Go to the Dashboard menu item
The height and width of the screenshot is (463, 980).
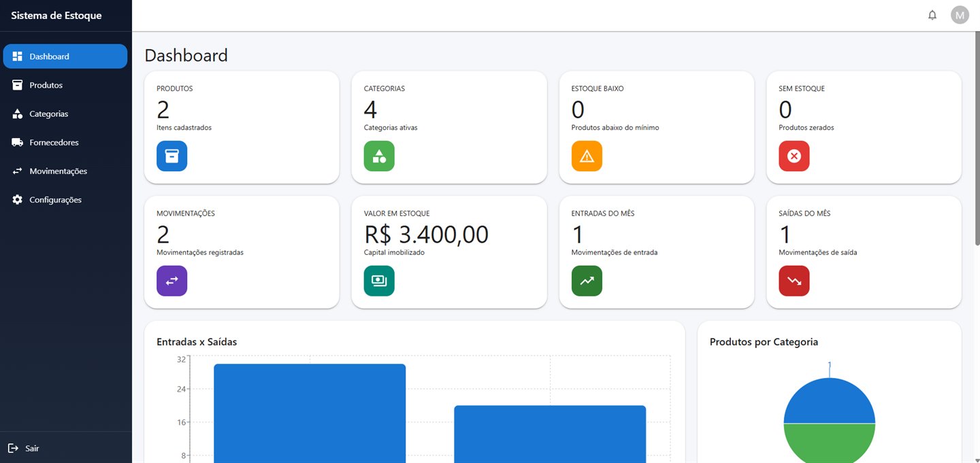(65, 56)
